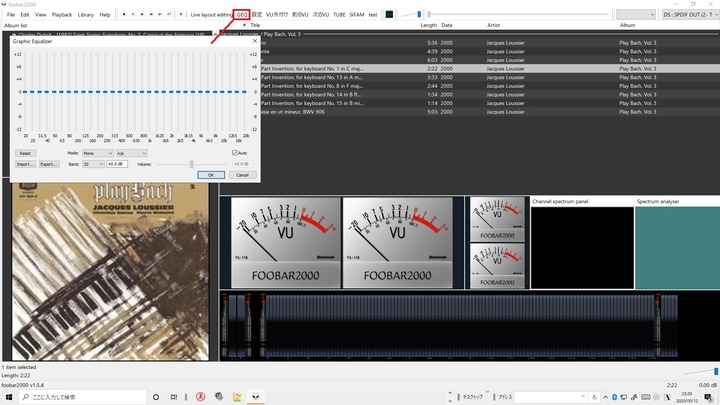Click Live layout editing toggle
The height and width of the screenshot is (405, 720).
(210, 15)
